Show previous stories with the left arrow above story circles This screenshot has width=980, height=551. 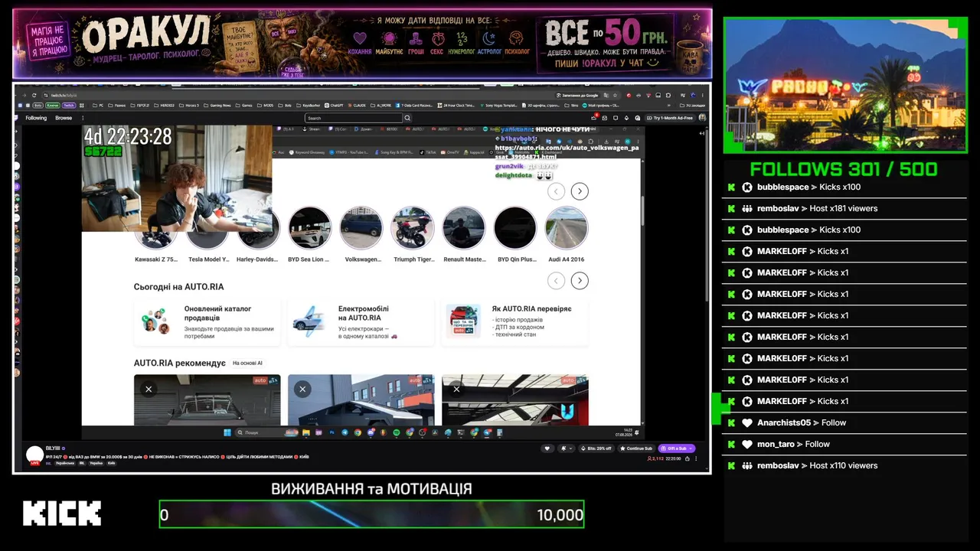(556, 191)
